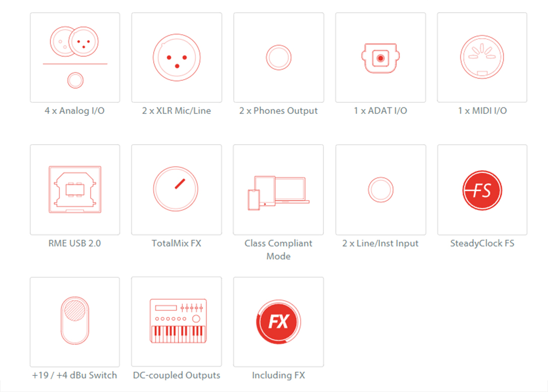The image size is (548, 392).
Task: Click the +19 / +4 dBu switch icon
Action: (75, 320)
